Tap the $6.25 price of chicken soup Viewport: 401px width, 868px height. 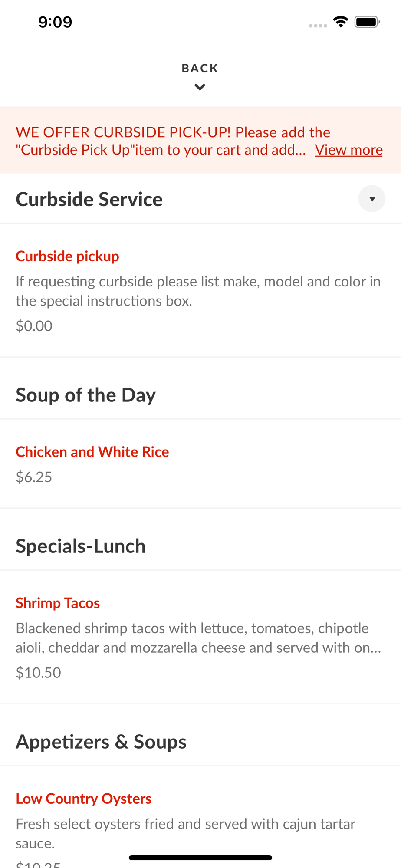pyautogui.click(x=34, y=477)
